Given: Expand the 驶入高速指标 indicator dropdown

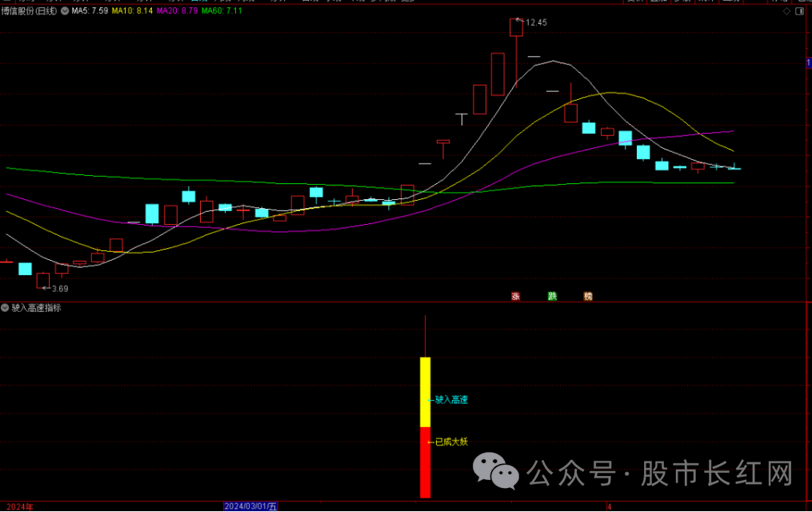Looking at the screenshot, I should click(x=5, y=308).
